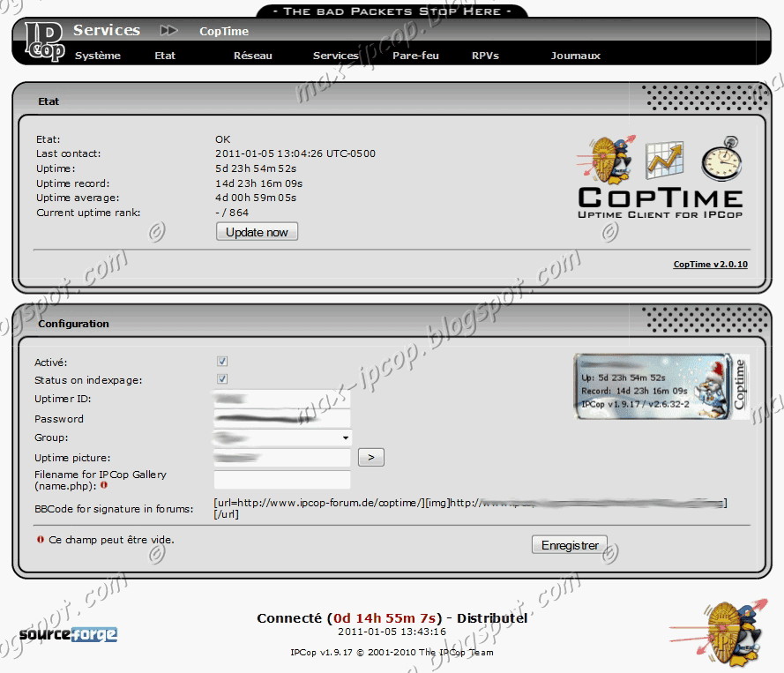The height and width of the screenshot is (673, 784).
Task: Click the IPCop penguin mascot in the footer
Action: (719, 632)
